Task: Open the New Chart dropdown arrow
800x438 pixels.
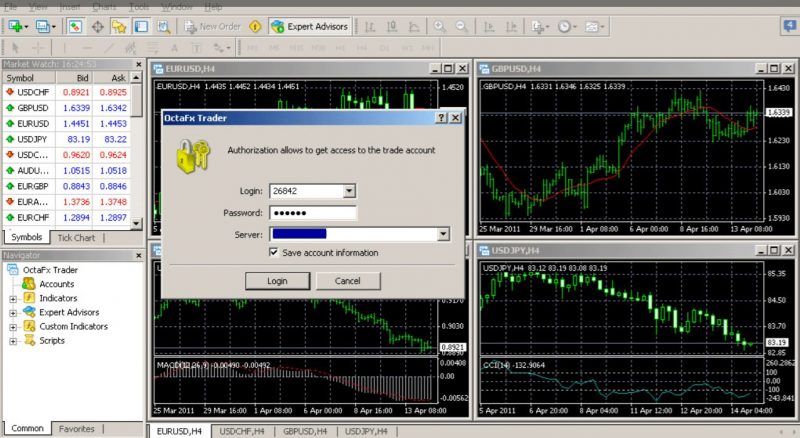Action: pyautogui.click(x=26, y=27)
